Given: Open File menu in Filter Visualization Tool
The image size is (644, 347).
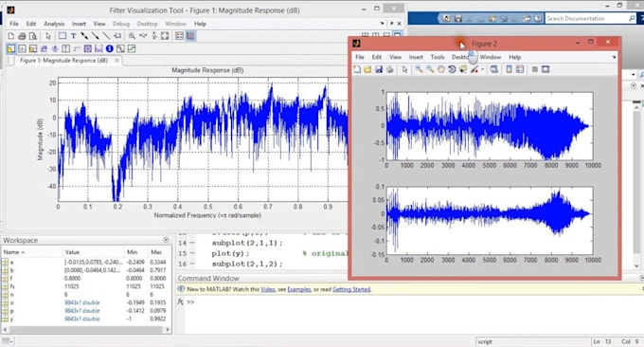Looking at the screenshot, I should 14,24.
